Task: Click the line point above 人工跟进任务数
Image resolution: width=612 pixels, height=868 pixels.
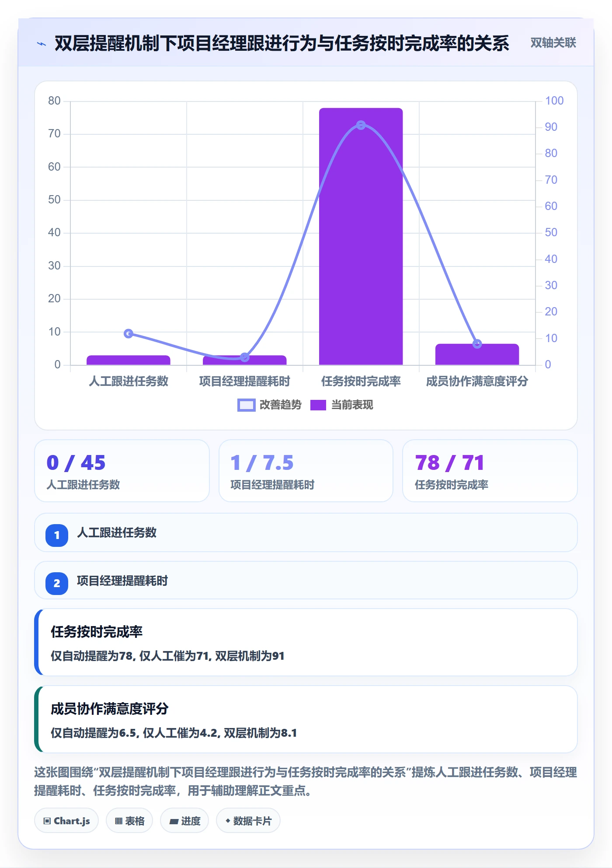Action: (129, 333)
